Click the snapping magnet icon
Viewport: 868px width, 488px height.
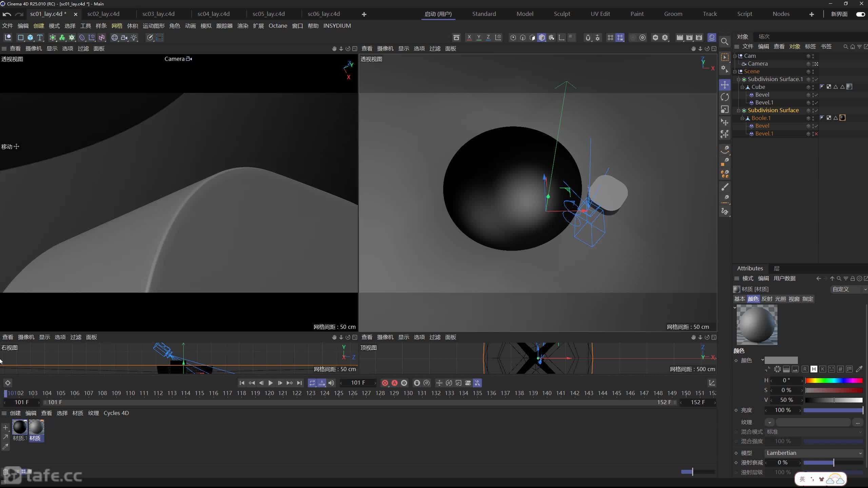[588, 38]
